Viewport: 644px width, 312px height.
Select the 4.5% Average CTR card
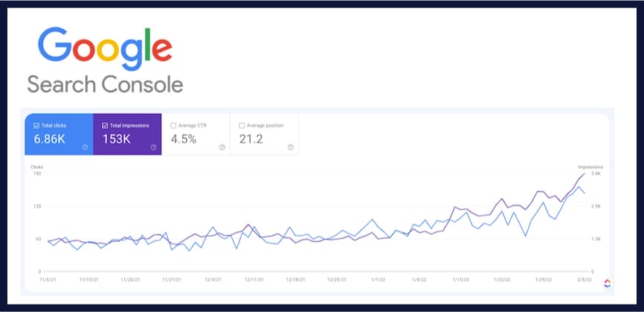184,139
